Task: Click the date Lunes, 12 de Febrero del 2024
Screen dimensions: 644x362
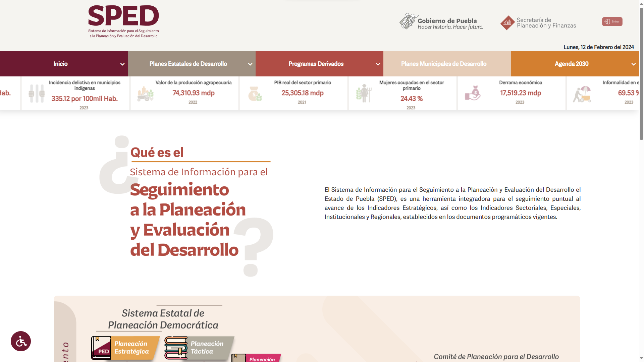Action: [599, 47]
